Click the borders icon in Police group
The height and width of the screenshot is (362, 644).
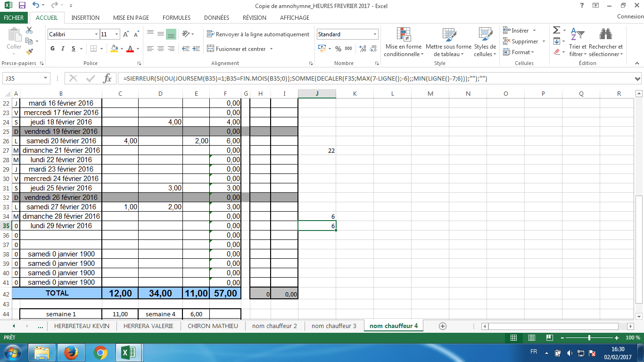(93, 49)
